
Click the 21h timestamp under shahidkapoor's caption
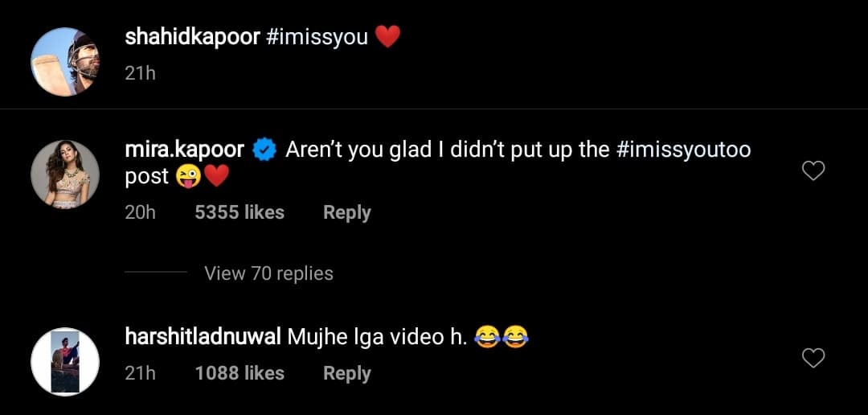point(140,73)
